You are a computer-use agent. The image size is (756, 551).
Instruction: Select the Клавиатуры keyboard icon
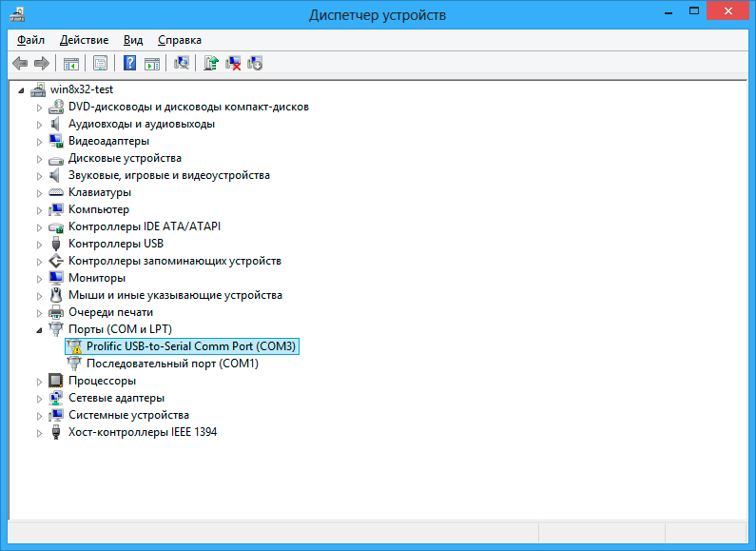tap(56, 192)
